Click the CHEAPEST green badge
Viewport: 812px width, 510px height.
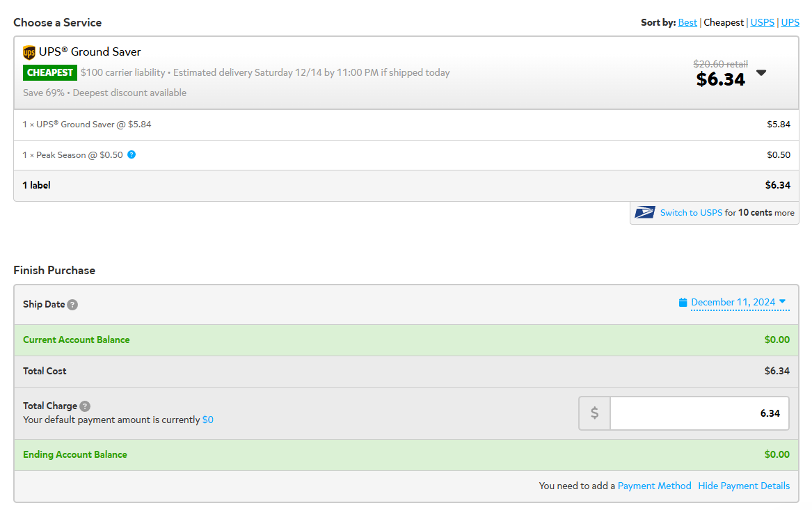[x=49, y=72]
